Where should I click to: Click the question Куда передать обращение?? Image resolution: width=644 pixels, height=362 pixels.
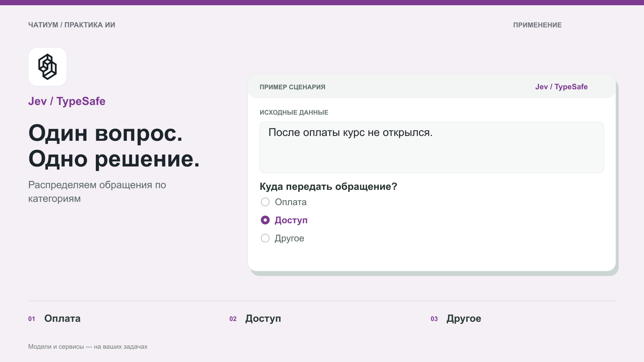[328, 187]
